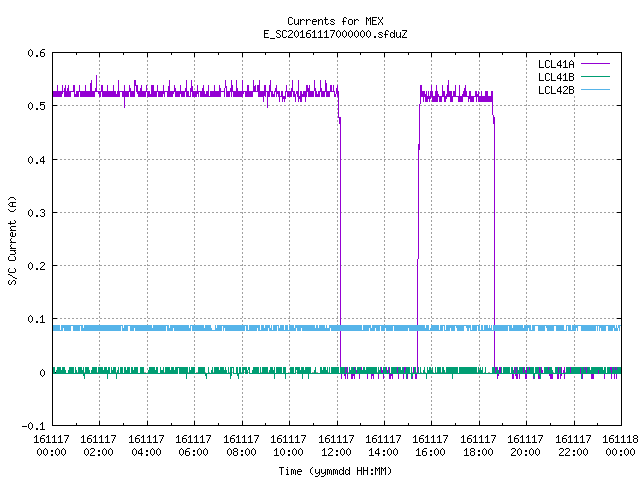Click the LCL41A legend label
640x480 pixels.
pyautogui.click(x=556, y=64)
